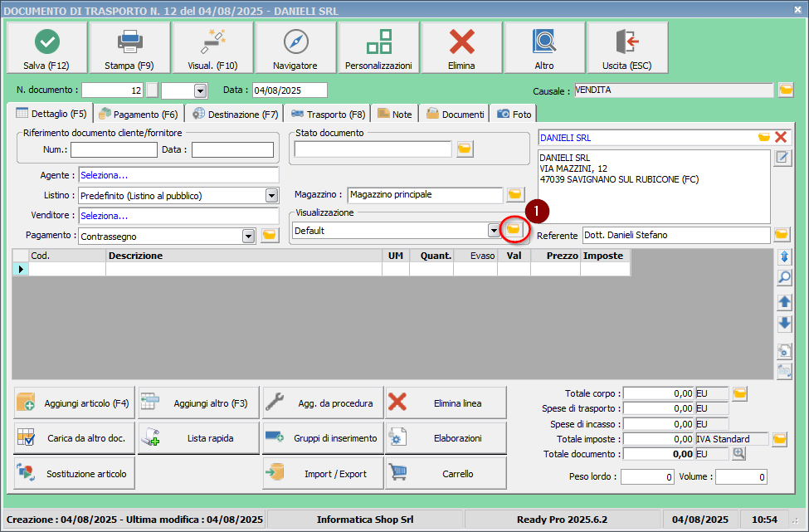Click magnifier icon next to Totale documento
This screenshot has height=532, width=809.
(738, 454)
